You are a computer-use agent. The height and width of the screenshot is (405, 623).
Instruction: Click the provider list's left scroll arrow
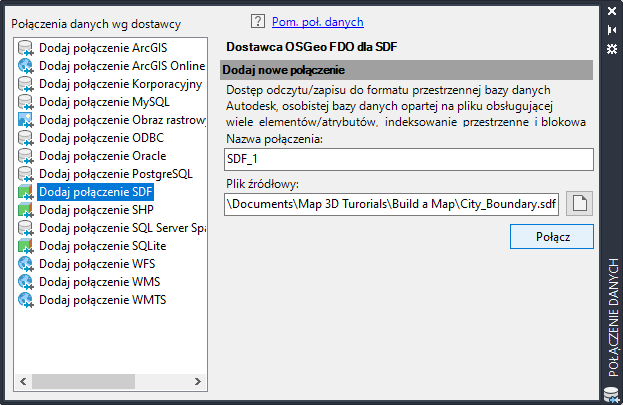(21, 383)
